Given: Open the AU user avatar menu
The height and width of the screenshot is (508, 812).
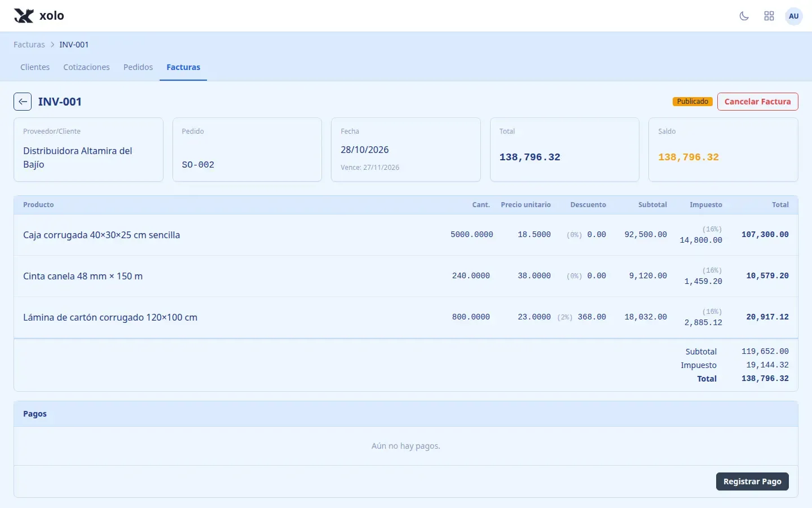Looking at the screenshot, I should tap(794, 16).
